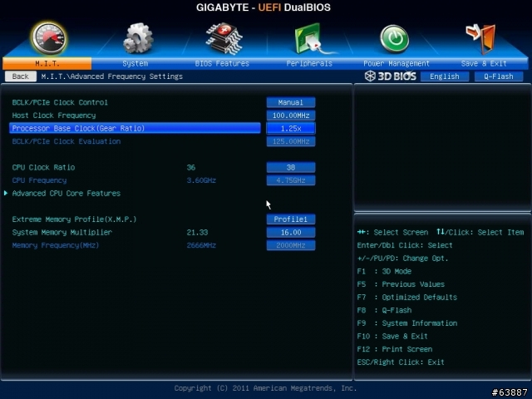This screenshot has height=399, width=532.
Task: Open the Power Management tab
Action: pyautogui.click(x=397, y=63)
